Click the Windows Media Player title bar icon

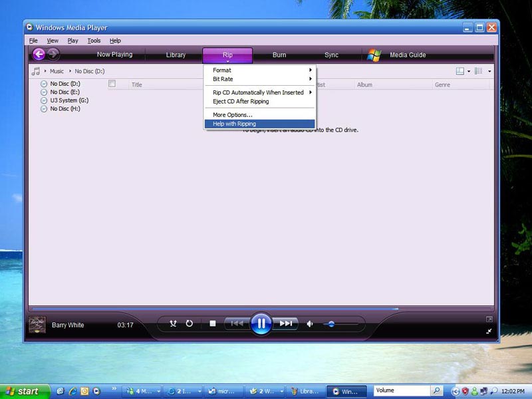click(29, 27)
